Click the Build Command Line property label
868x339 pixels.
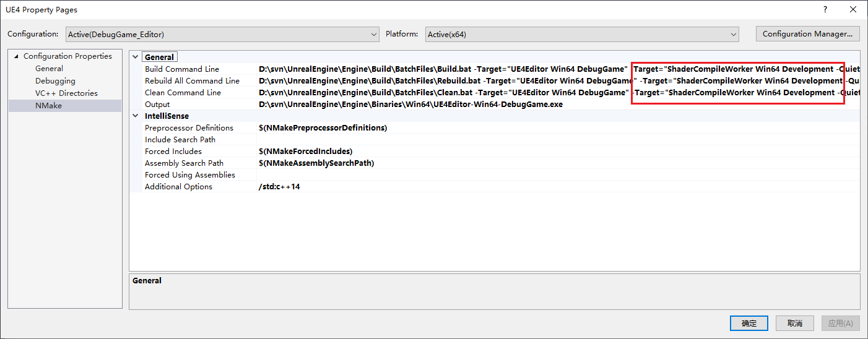click(x=182, y=69)
